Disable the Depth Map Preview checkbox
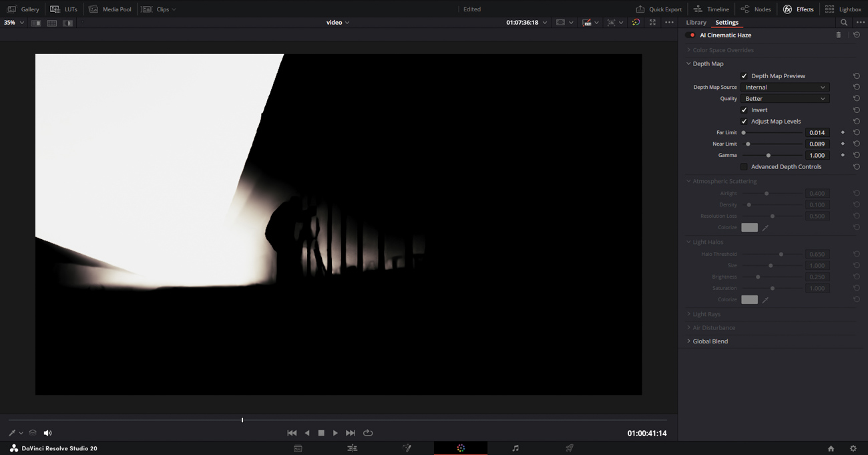Image resolution: width=868 pixels, height=455 pixels. point(744,76)
